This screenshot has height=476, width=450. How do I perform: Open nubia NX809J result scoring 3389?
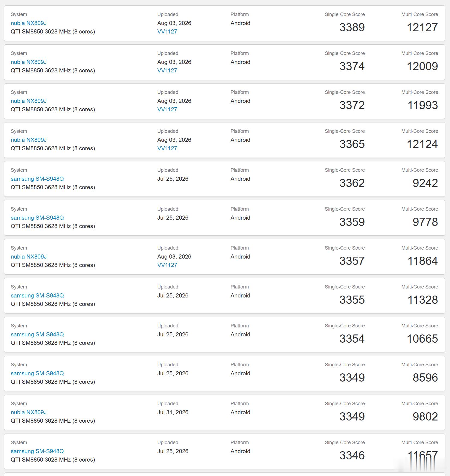coord(29,23)
